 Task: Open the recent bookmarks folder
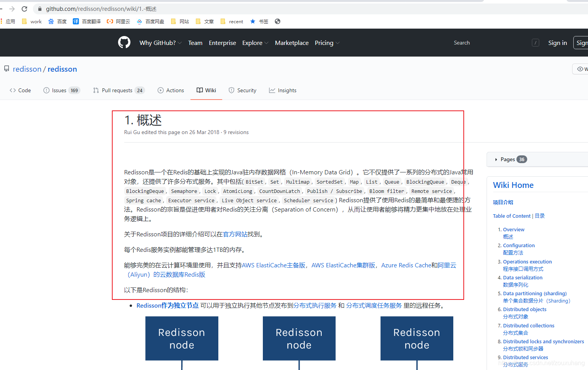(231, 21)
